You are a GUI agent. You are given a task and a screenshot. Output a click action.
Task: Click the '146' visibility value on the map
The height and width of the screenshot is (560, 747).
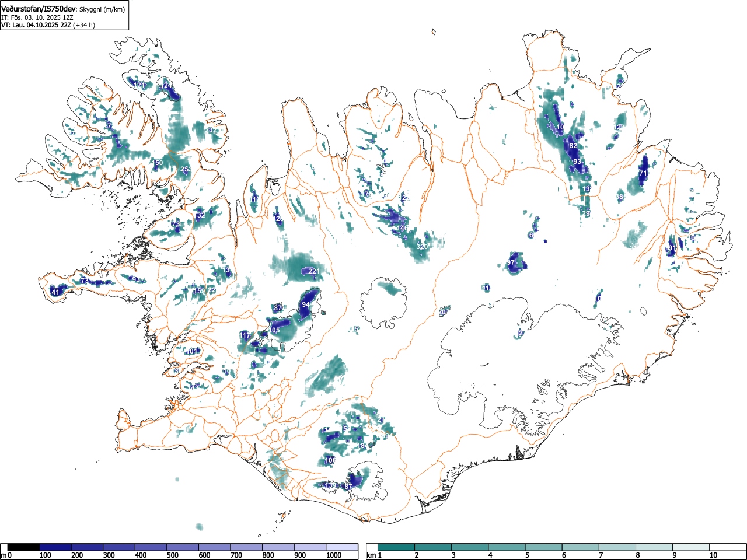[x=403, y=228]
